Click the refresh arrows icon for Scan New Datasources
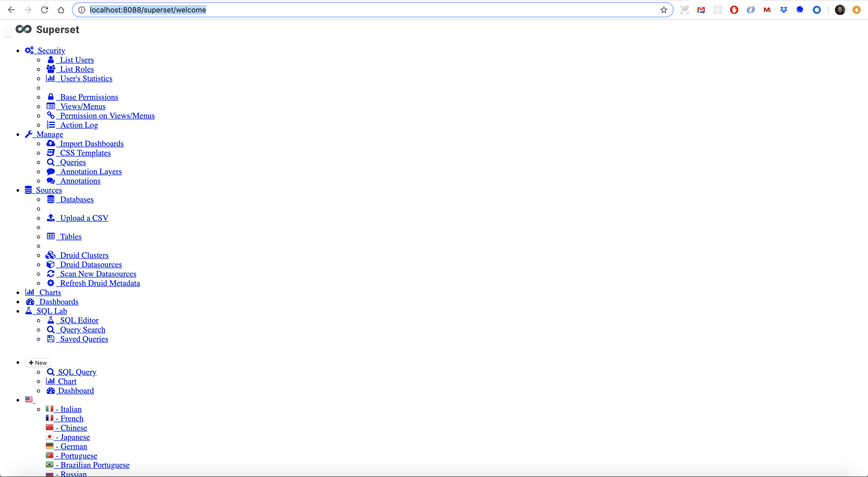The image size is (868, 477). (51, 273)
